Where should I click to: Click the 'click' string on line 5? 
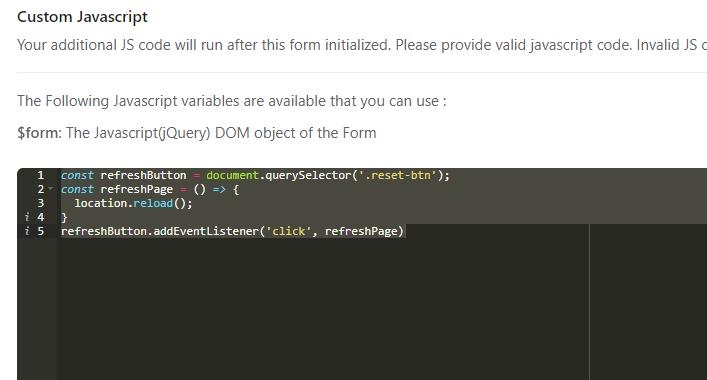click(289, 231)
